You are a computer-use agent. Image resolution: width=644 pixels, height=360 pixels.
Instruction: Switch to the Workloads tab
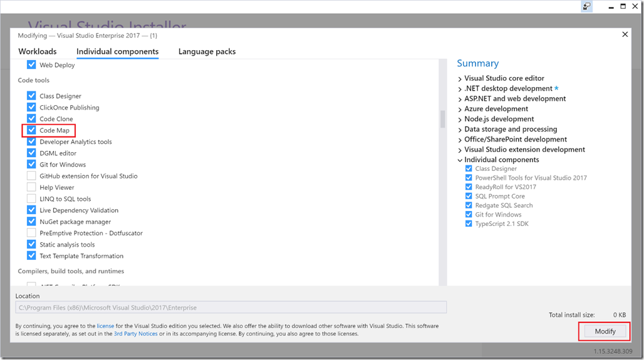pos(38,51)
